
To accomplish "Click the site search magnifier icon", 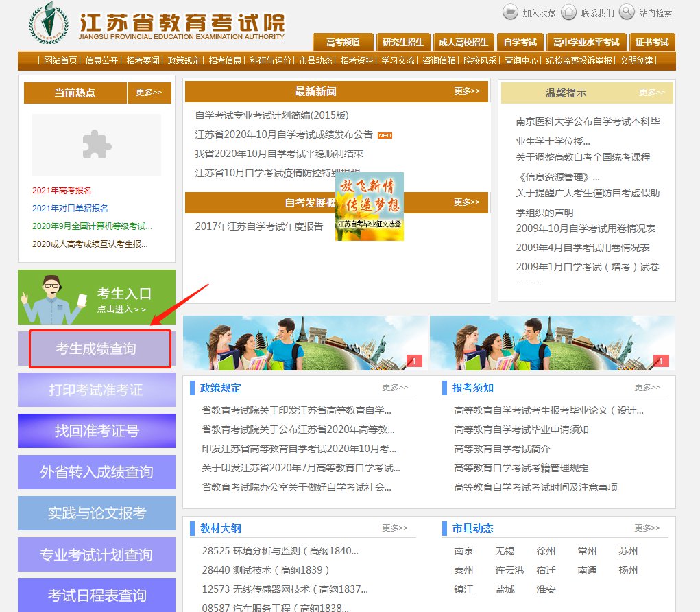I will (627, 12).
